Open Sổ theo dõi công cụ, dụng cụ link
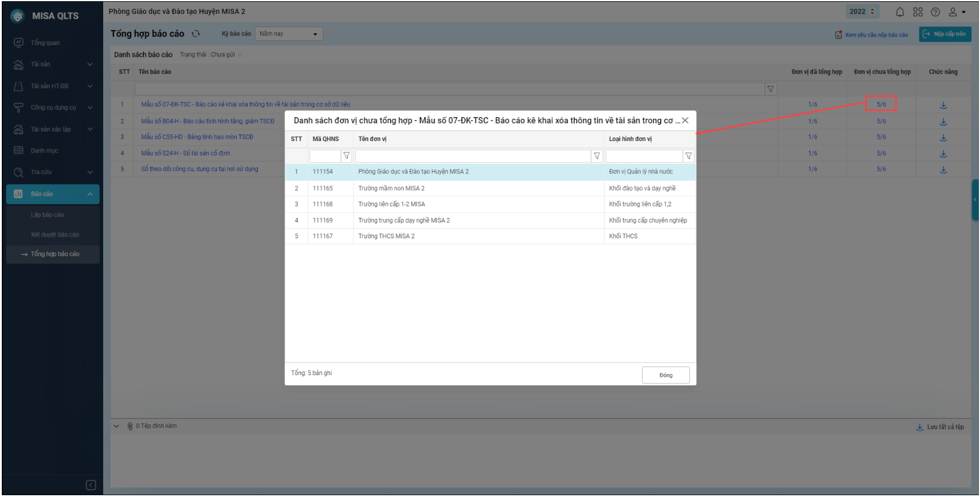 tap(200, 169)
